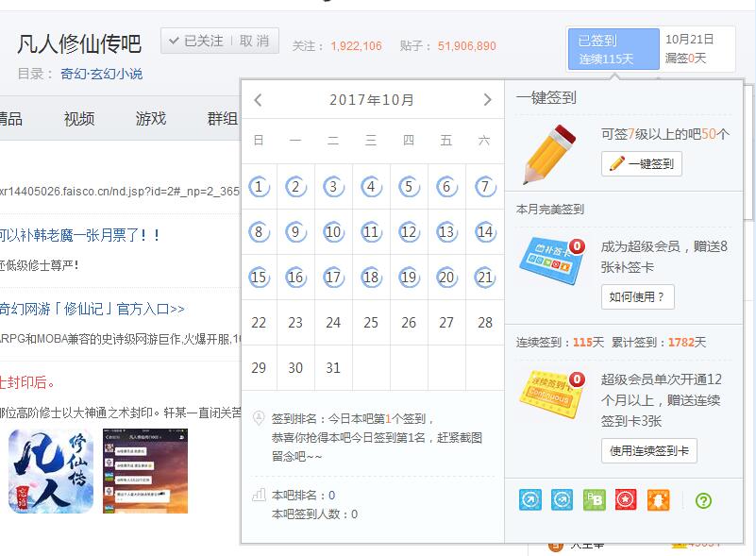Click the green BB badge icon
This screenshot has height=556, width=756.
tap(594, 499)
